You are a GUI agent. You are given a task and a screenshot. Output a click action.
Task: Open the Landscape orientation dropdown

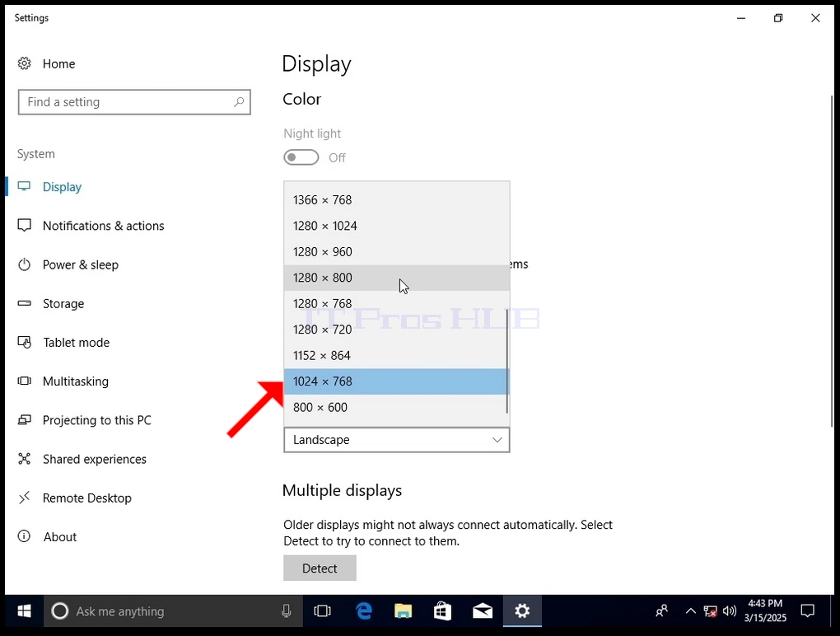coord(396,440)
